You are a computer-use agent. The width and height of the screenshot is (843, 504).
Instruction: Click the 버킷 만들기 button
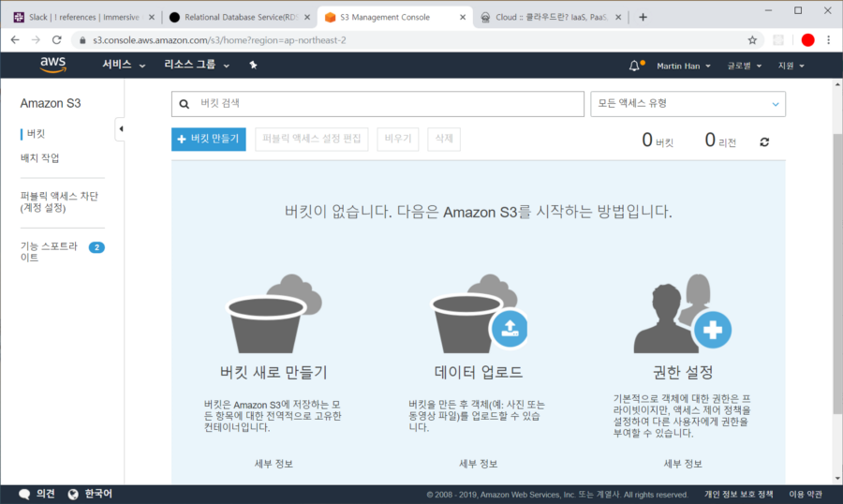point(209,140)
